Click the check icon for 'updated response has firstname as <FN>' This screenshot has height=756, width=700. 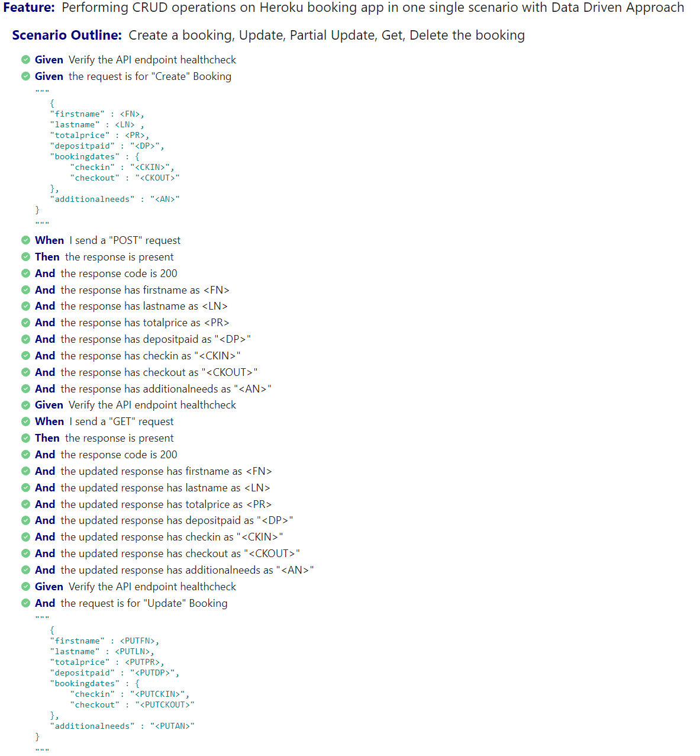point(25,471)
